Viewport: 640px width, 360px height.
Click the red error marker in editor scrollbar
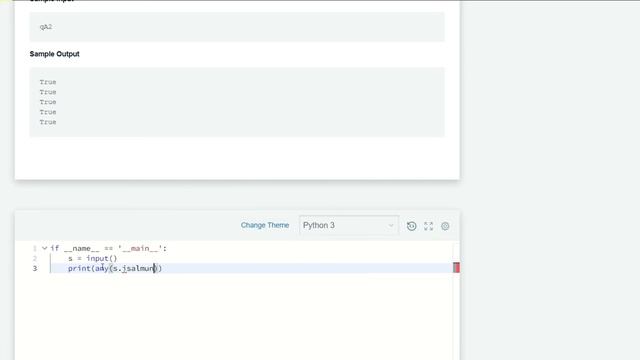[456, 267]
